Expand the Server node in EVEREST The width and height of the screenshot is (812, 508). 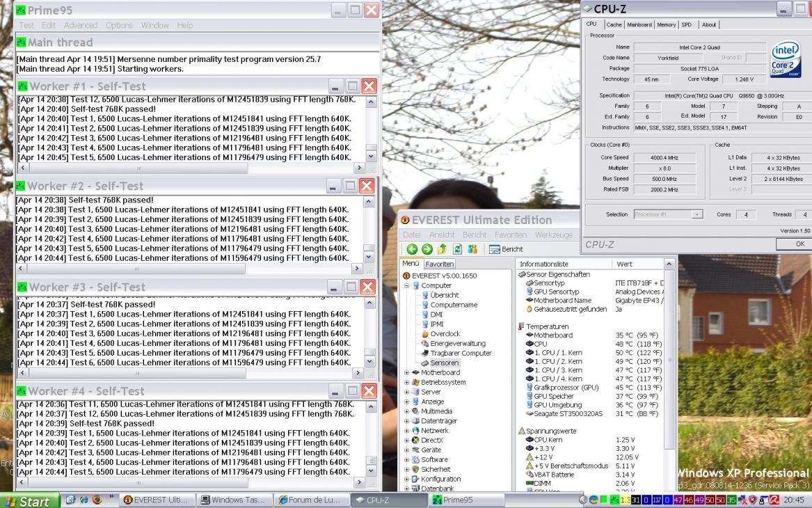(406, 392)
